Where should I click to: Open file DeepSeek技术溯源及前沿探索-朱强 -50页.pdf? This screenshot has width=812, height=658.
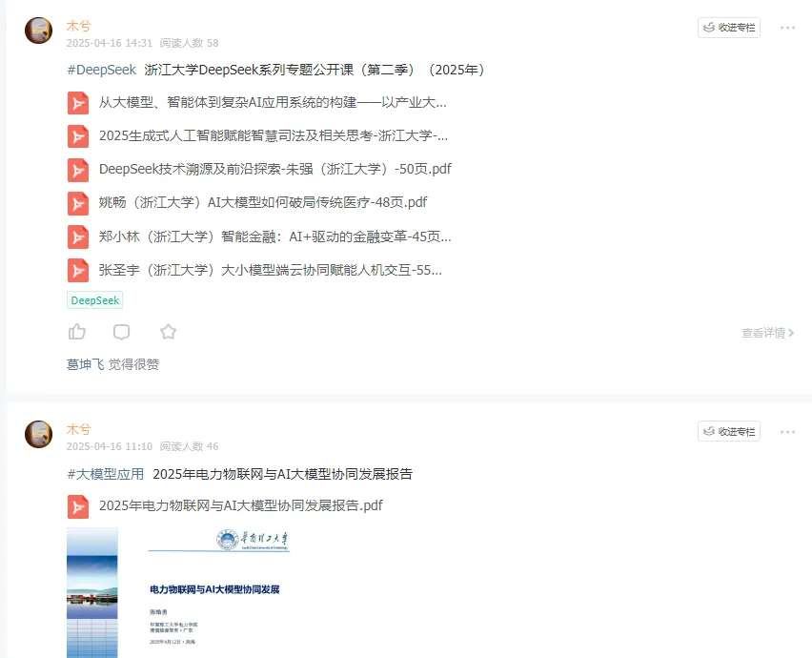pos(275,170)
